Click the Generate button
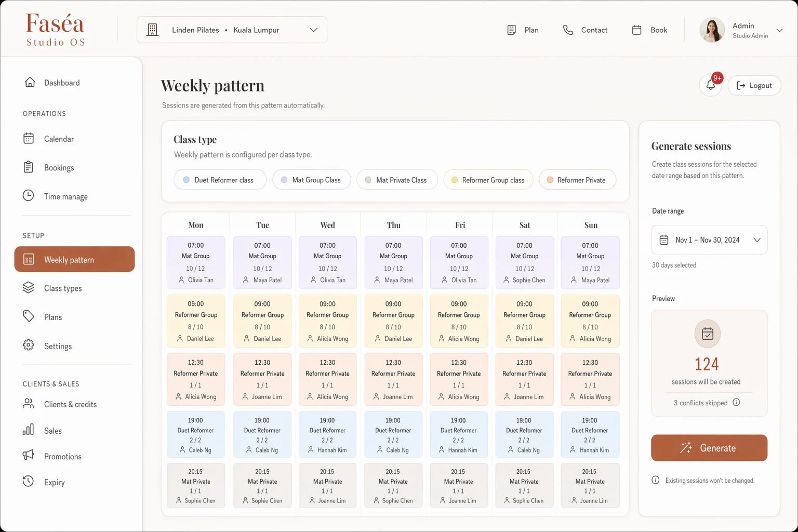 click(709, 448)
